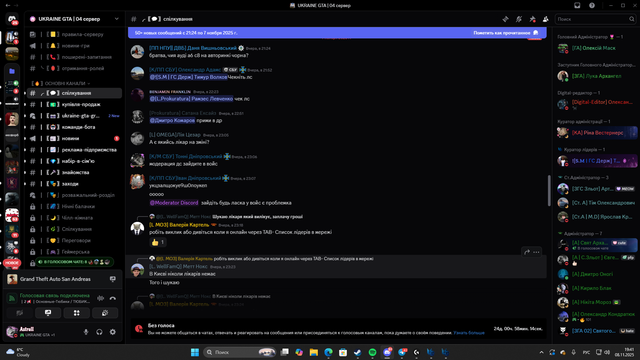Screen dimensions: 640x360
Task: Share your screen button in voice panel
Action: point(48,313)
